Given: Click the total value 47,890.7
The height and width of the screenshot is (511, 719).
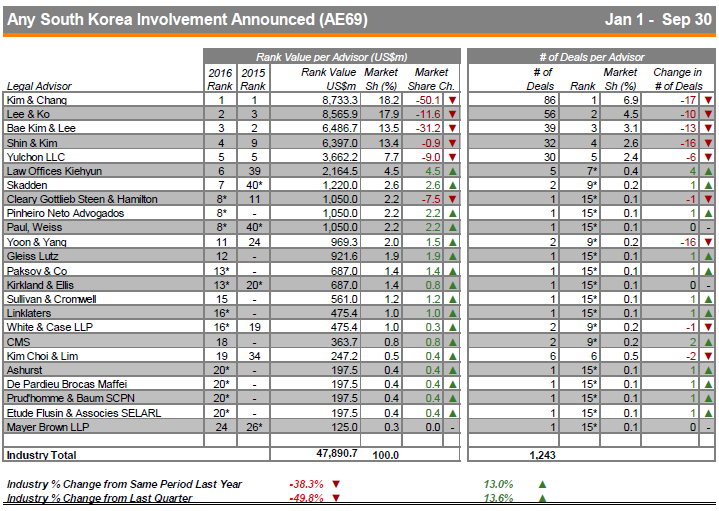Looking at the screenshot, I should [x=337, y=453].
